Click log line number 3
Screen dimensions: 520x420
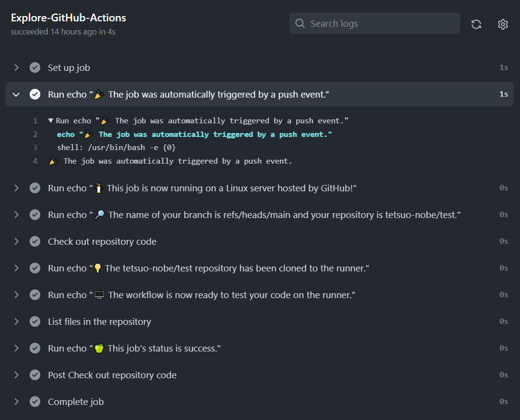click(35, 148)
